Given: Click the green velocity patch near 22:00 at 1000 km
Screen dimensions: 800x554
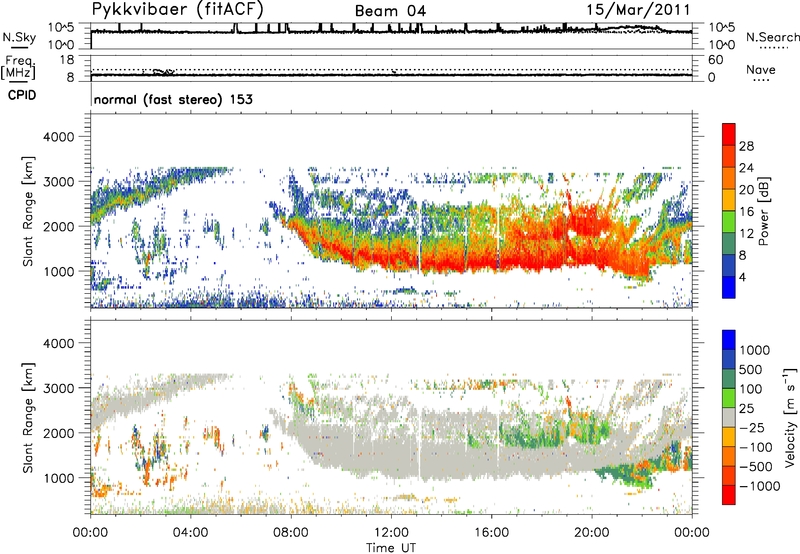Looking at the screenshot, I should [x=628, y=474].
